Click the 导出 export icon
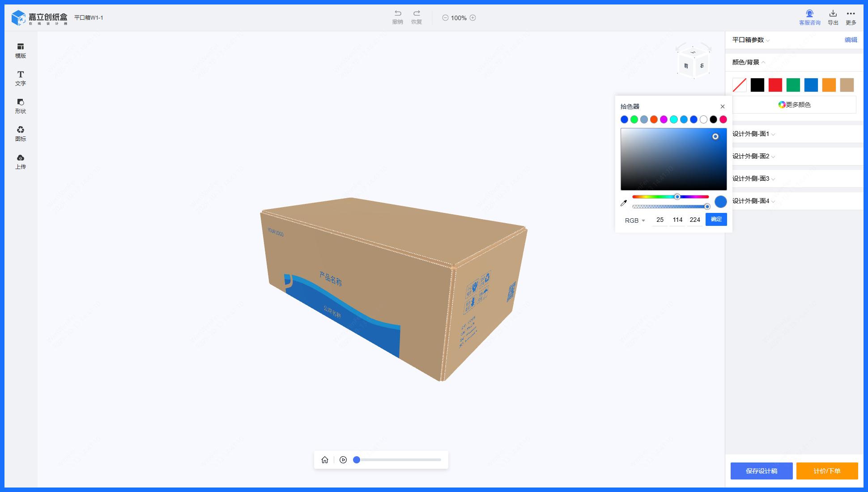Image resolution: width=868 pixels, height=492 pixels. (833, 14)
